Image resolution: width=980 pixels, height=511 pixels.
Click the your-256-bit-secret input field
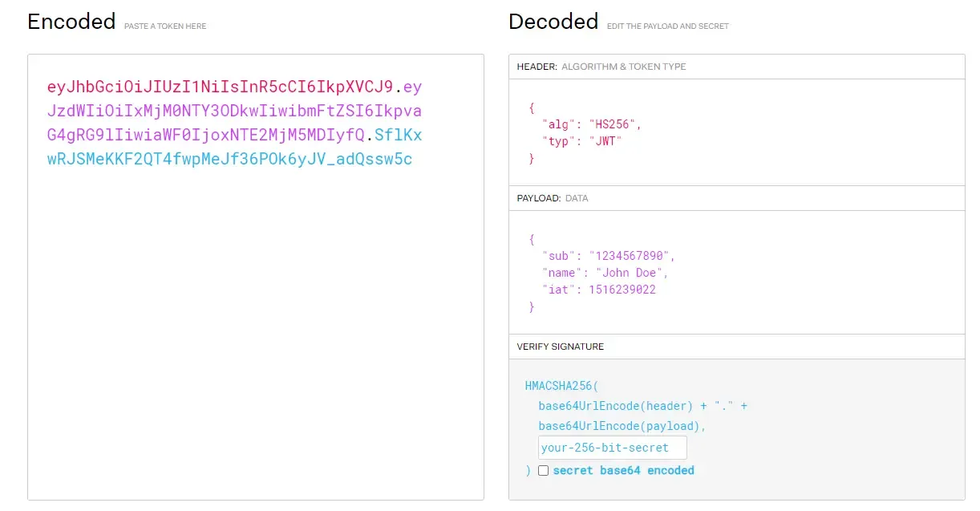[612, 447]
